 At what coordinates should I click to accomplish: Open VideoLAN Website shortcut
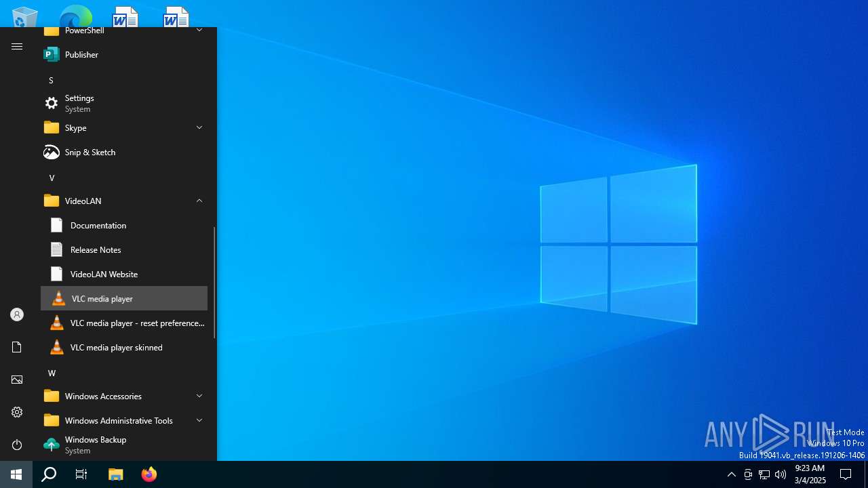point(124,274)
